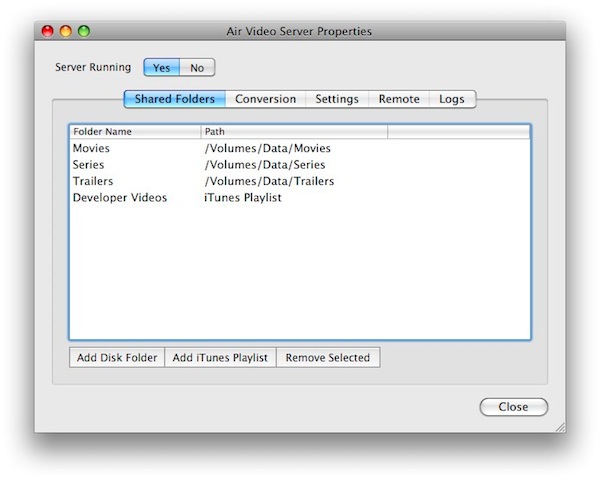This screenshot has width=600, height=480.
Task: Click the /Volumes/Data/Movies path cell
Action: click(267, 148)
